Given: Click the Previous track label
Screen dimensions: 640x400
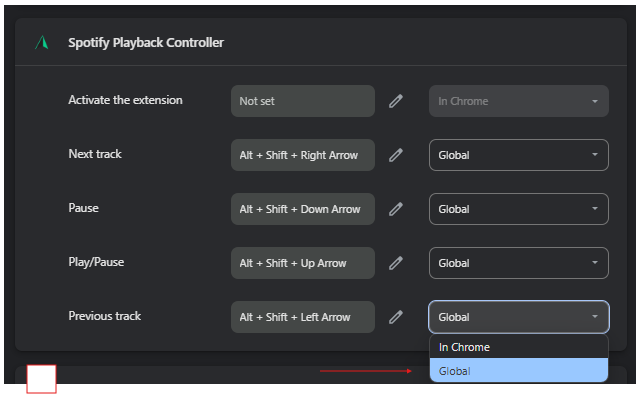Looking at the screenshot, I should point(104,316).
